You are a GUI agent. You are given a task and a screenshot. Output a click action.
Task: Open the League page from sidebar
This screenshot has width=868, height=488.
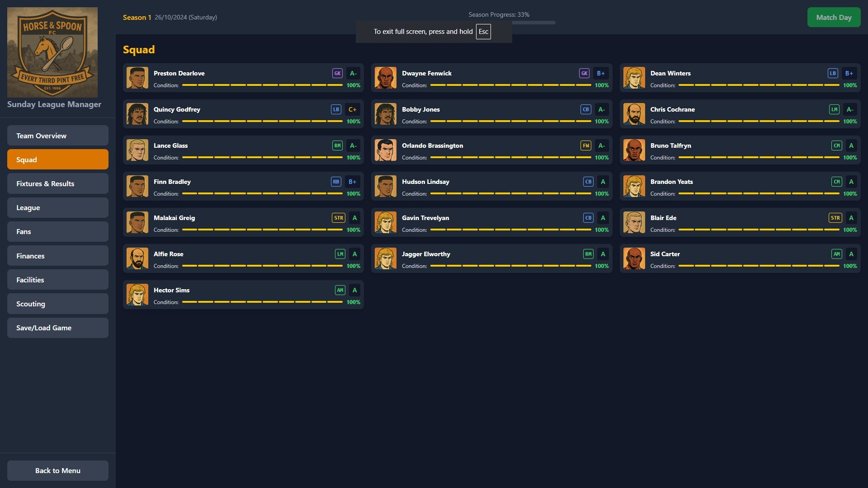click(x=57, y=207)
